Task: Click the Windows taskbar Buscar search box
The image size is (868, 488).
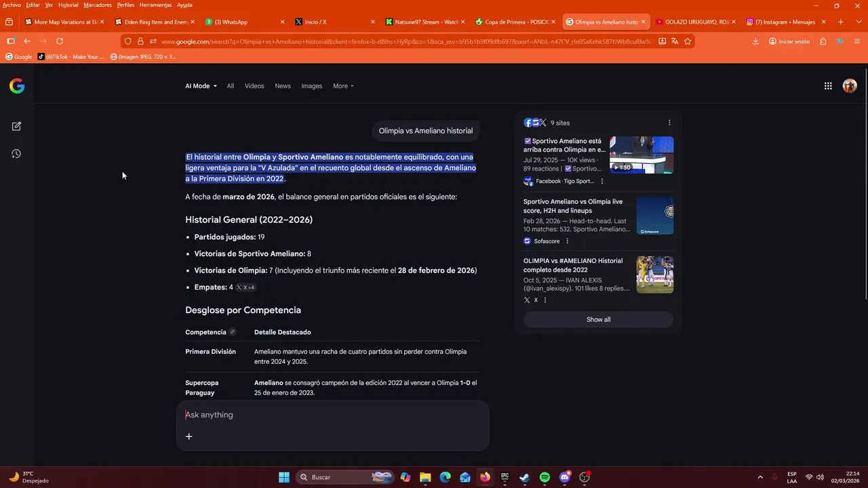Action: [x=346, y=477]
